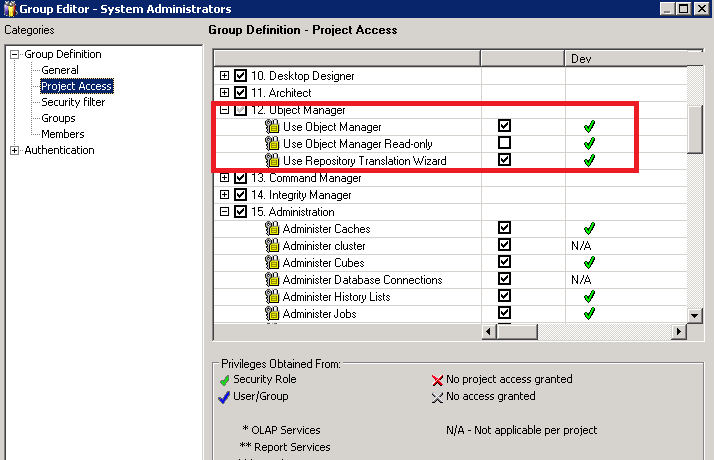This screenshot has height=460, width=714.
Task: Click the Administer cluster privilege icon
Action: [272, 245]
